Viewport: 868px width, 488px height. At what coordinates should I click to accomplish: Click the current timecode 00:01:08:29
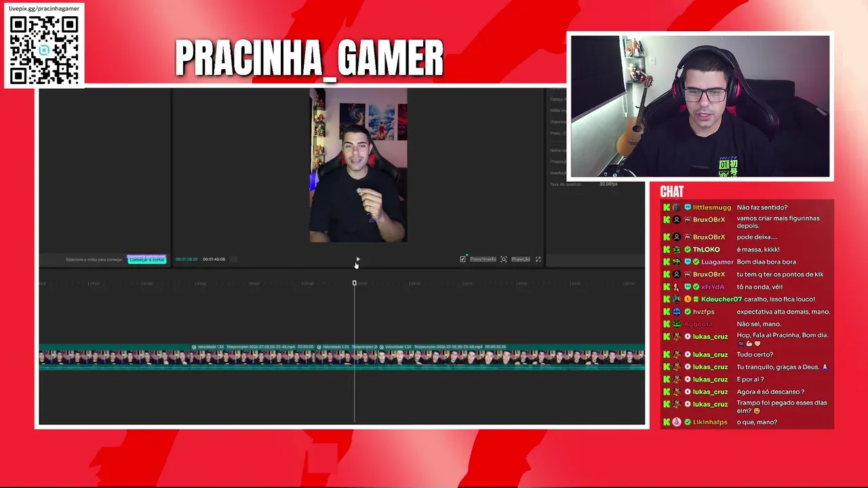(x=186, y=259)
